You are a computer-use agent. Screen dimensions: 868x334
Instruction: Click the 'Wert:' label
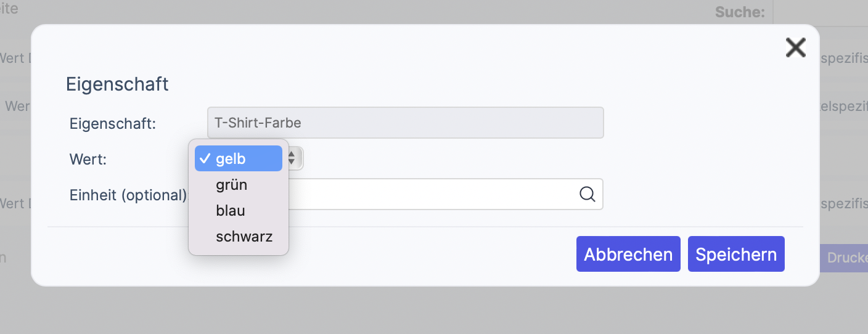(88, 160)
